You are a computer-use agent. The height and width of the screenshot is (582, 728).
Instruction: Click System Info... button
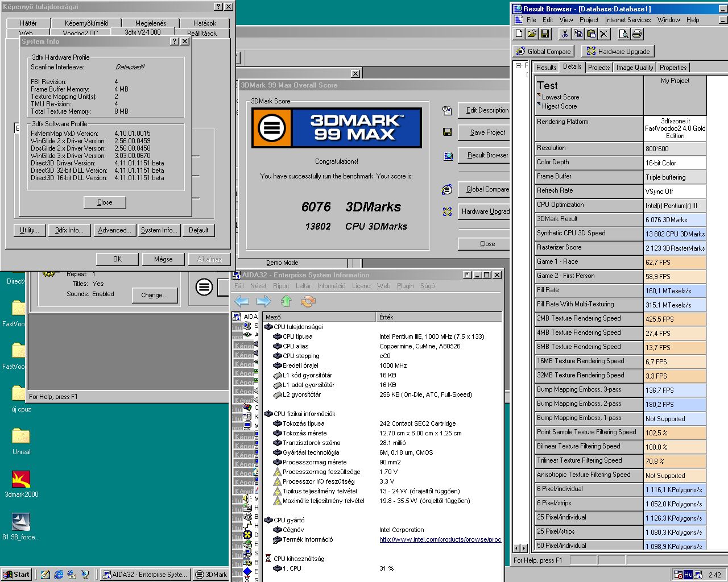tap(160, 230)
